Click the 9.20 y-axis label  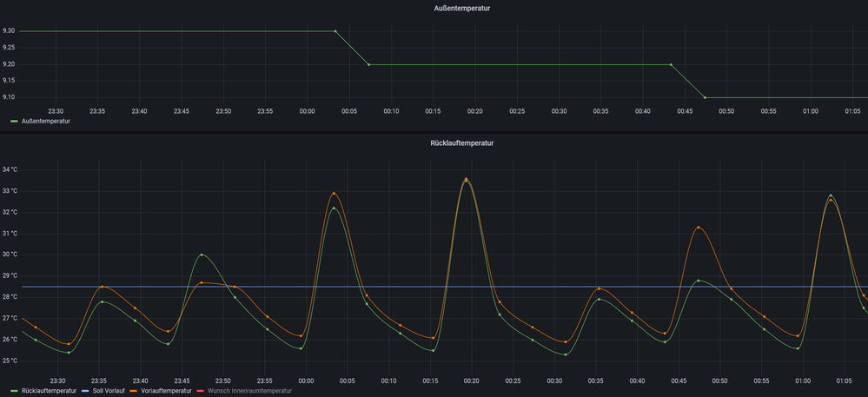(9, 64)
